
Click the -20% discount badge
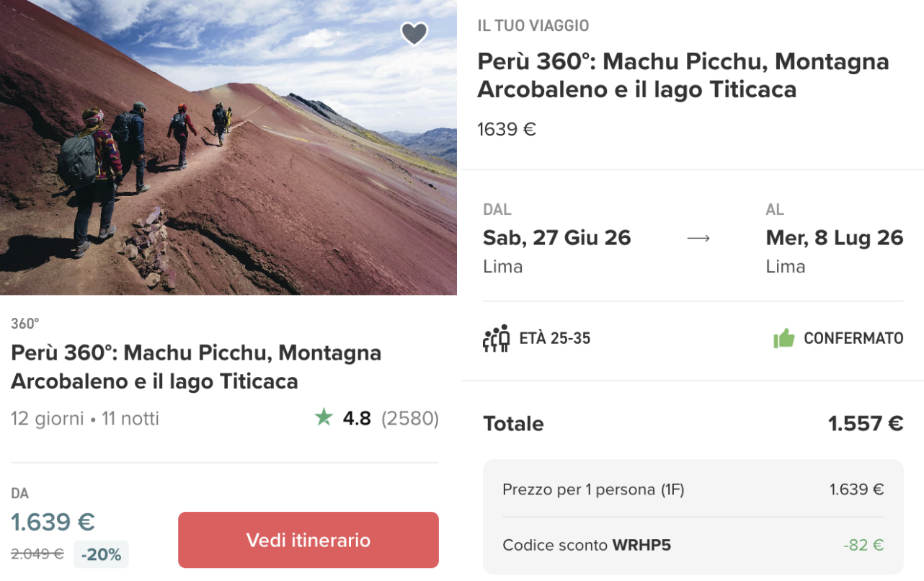tap(101, 554)
